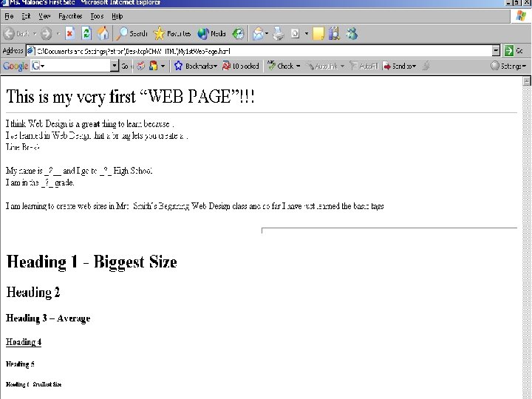Open Google toolbar Settings
Image resolution: width=532 pixels, height=399 pixels.
508,66
